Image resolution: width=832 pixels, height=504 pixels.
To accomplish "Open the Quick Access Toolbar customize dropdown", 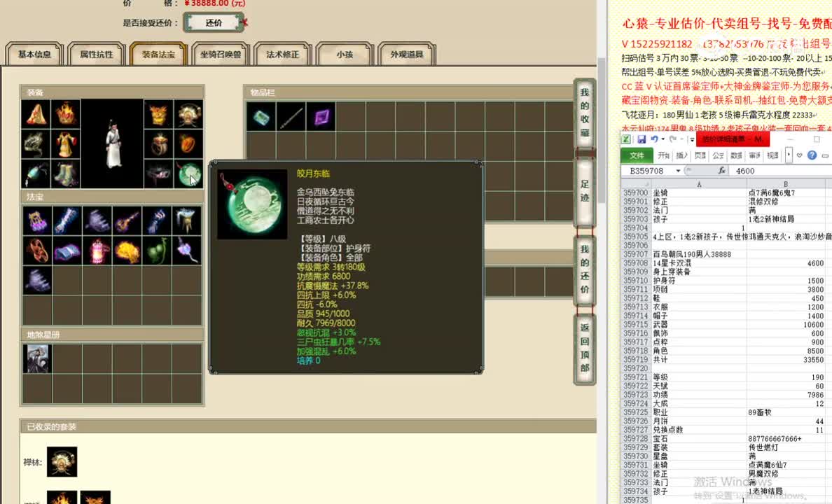I will pyautogui.click(x=691, y=139).
